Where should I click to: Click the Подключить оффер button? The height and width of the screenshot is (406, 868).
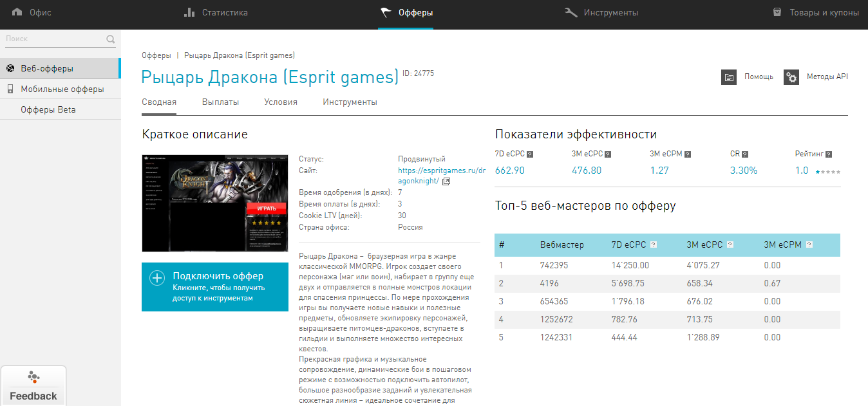tap(215, 287)
